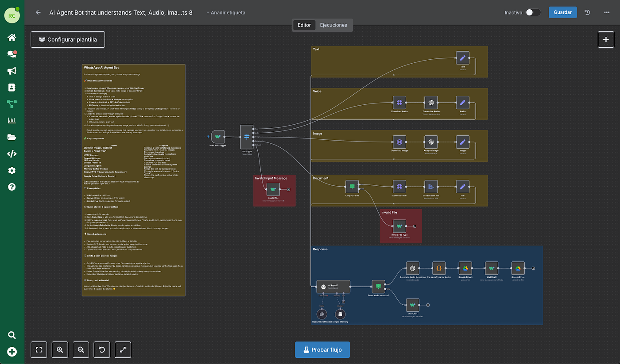Select the Extract from File node
620x364 pixels.
(431, 187)
